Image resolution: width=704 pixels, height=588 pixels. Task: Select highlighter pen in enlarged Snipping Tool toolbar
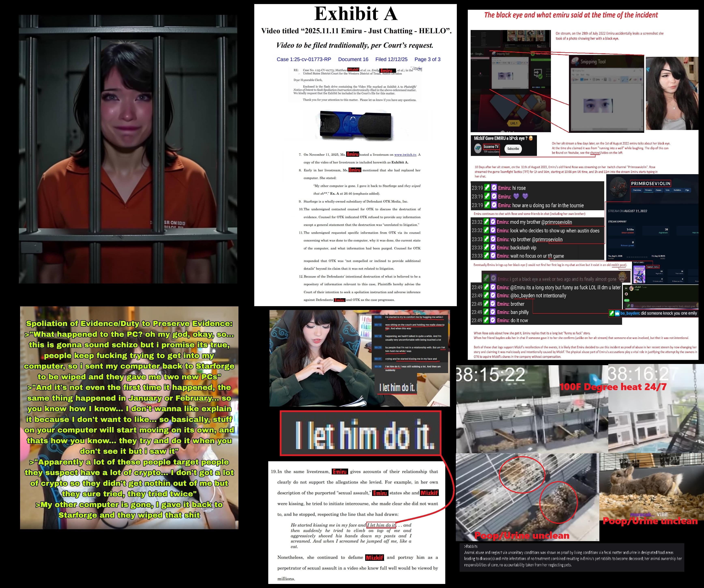631,79
